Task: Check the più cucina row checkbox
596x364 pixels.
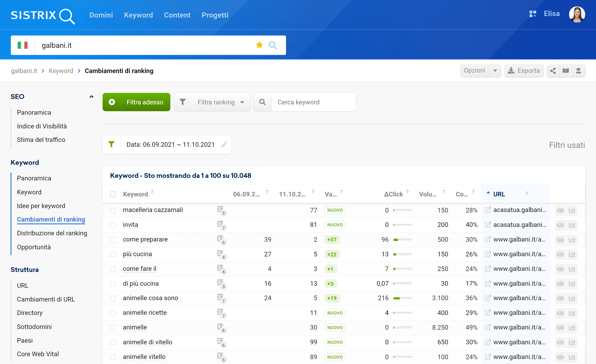Action: click(x=113, y=254)
